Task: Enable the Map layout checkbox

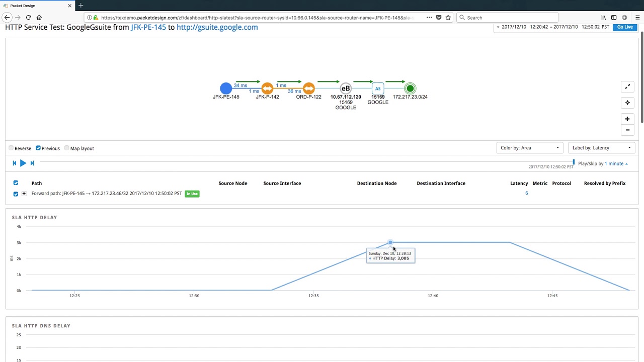Action: pyautogui.click(x=67, y=148)
